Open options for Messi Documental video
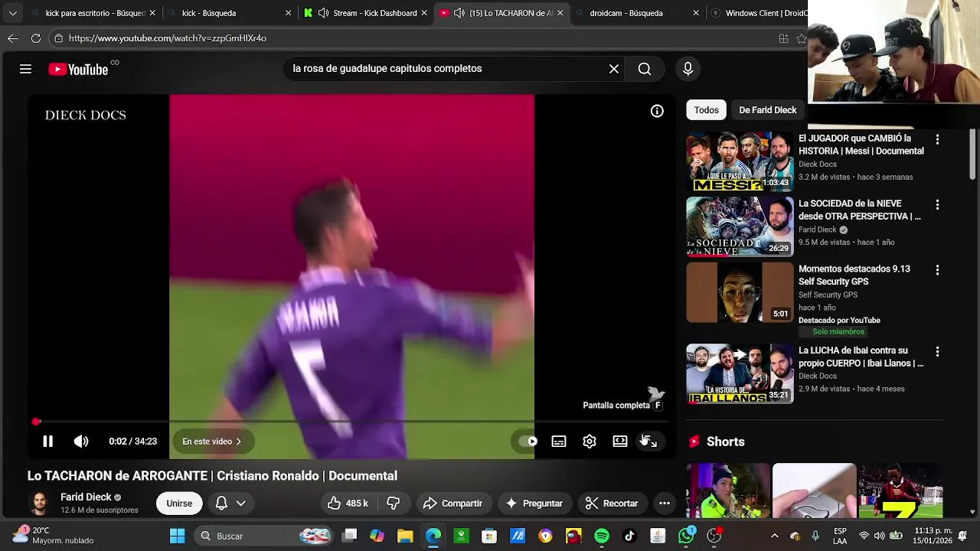Image resolution: width=980 pixels, height=551 pixels. pyautogui.click(x=937, y=140)
